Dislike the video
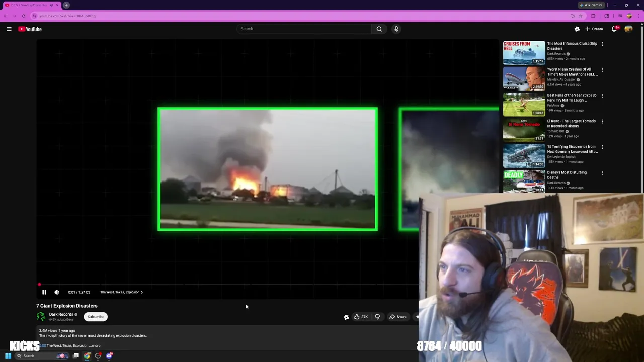The height and width of the screenshot is (362, 644). 377,317
